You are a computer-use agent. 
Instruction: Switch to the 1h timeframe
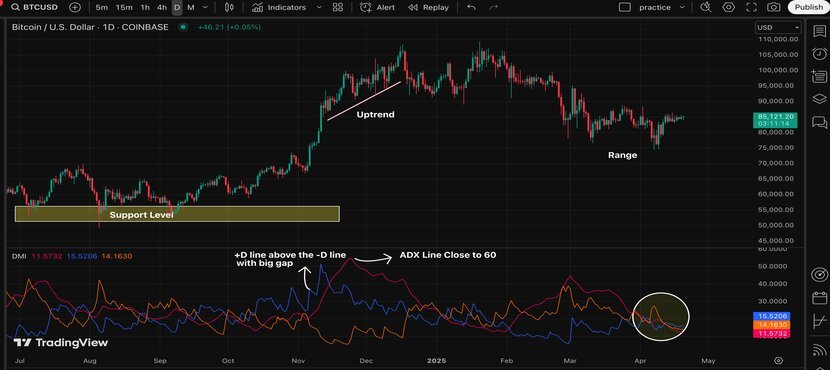(145, 7)
